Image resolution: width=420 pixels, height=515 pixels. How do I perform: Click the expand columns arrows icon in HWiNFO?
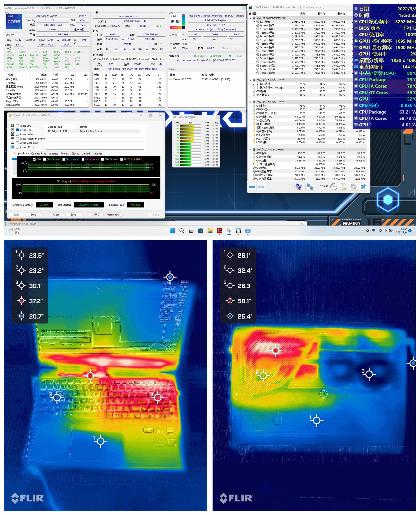pos(252,187)
